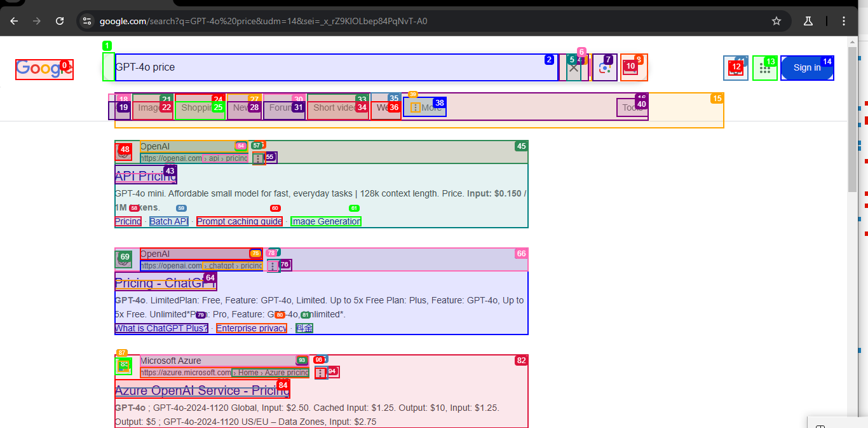Select the Web results tab

click(x=386, y=107)
